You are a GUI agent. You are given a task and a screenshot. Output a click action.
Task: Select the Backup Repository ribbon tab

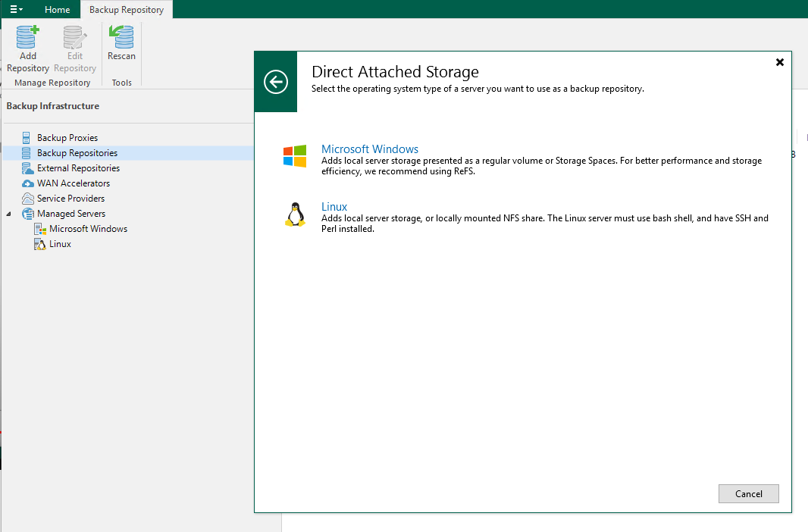point(127,10)
